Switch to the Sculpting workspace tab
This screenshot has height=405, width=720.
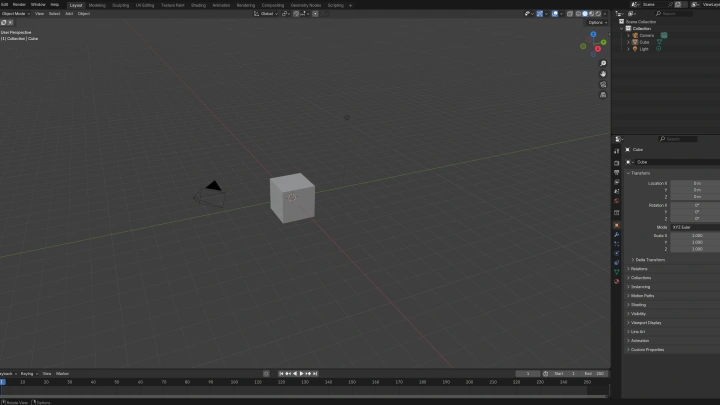(121, 6)
